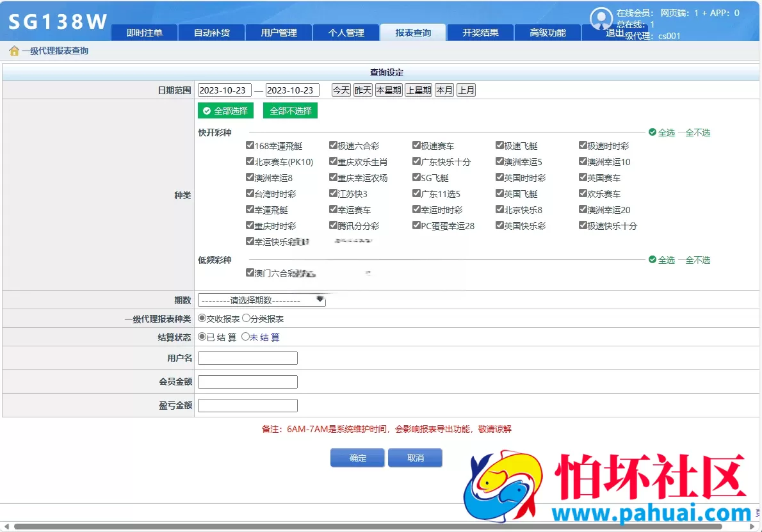Select 交收报表 radio option

click(x=202, y=318)
